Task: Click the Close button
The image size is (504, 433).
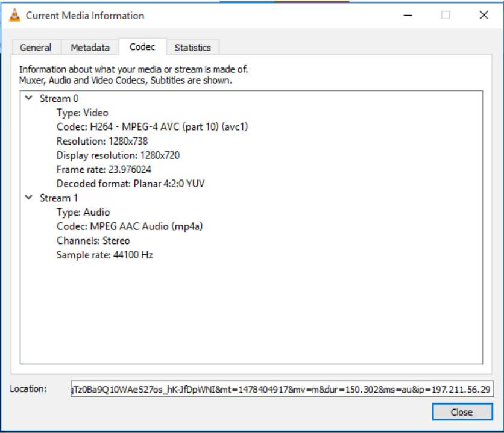Action: coord(462,412)
